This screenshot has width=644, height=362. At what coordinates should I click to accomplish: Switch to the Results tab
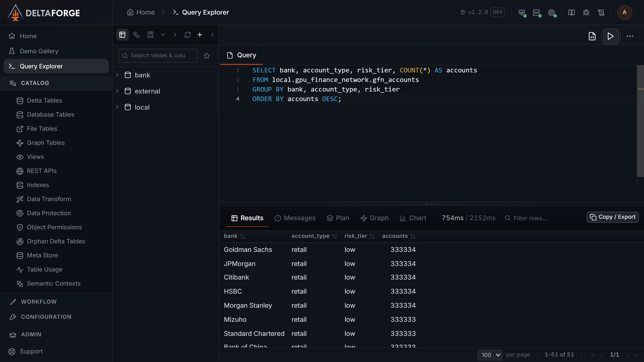(x=247, y=218)
